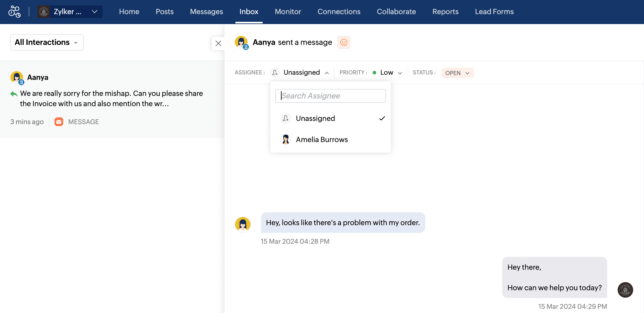This screenshot has width=644, height=313.
Task: Click the MESSAGE label in Aanya's row
Action: (x=84, y=122)
